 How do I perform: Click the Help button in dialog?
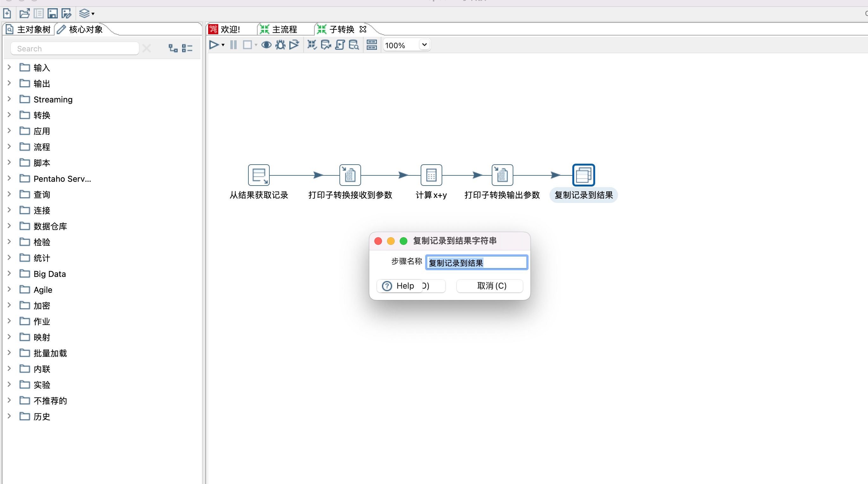399,286
